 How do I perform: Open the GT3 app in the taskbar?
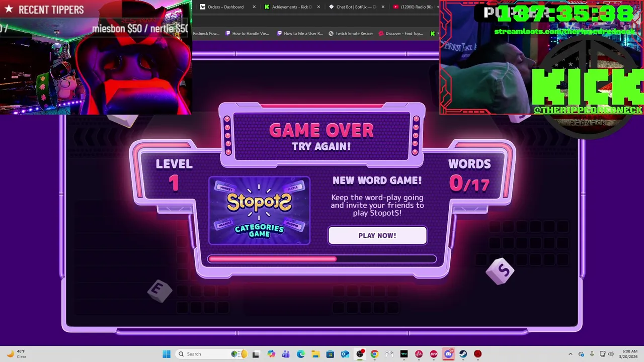(434, 354)
